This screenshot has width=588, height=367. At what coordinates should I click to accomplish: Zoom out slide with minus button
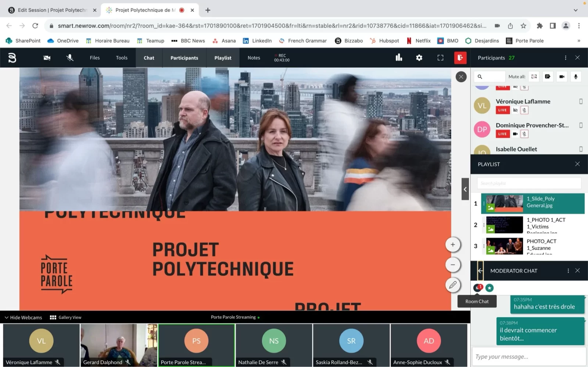point(453,264)
